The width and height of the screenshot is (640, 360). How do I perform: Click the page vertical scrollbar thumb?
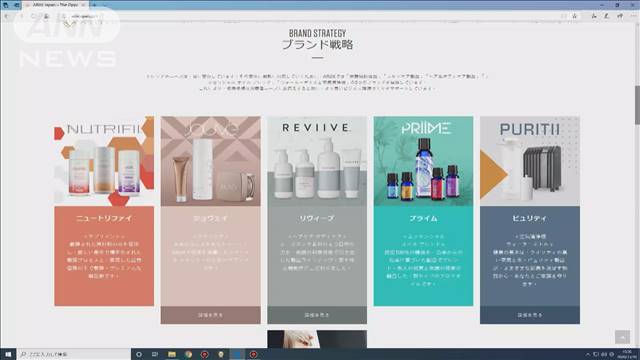pos(637,105)
